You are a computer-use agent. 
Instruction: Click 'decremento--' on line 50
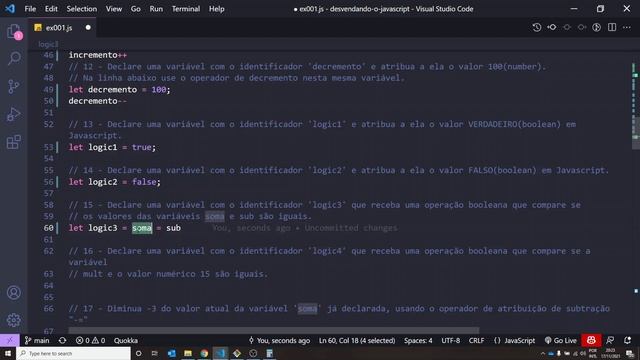pyautogui.click(x=98, y=101)
